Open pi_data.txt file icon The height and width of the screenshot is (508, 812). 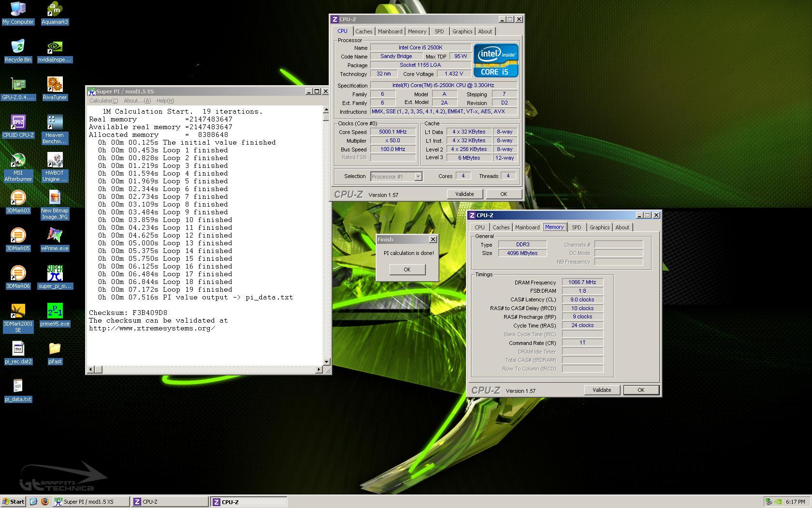18,390
